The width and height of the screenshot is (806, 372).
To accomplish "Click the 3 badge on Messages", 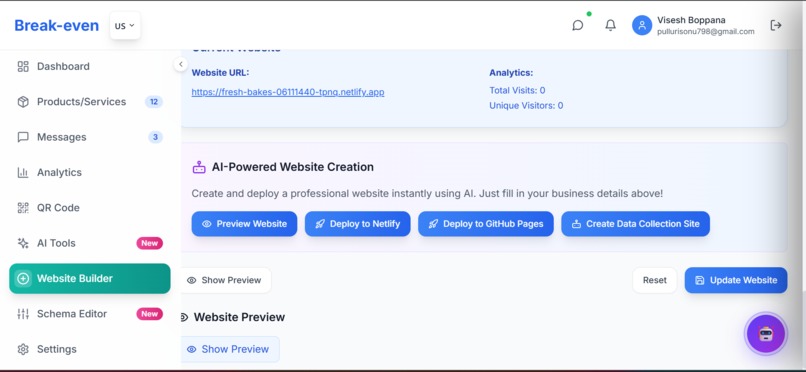I will (x=155, y=137).
